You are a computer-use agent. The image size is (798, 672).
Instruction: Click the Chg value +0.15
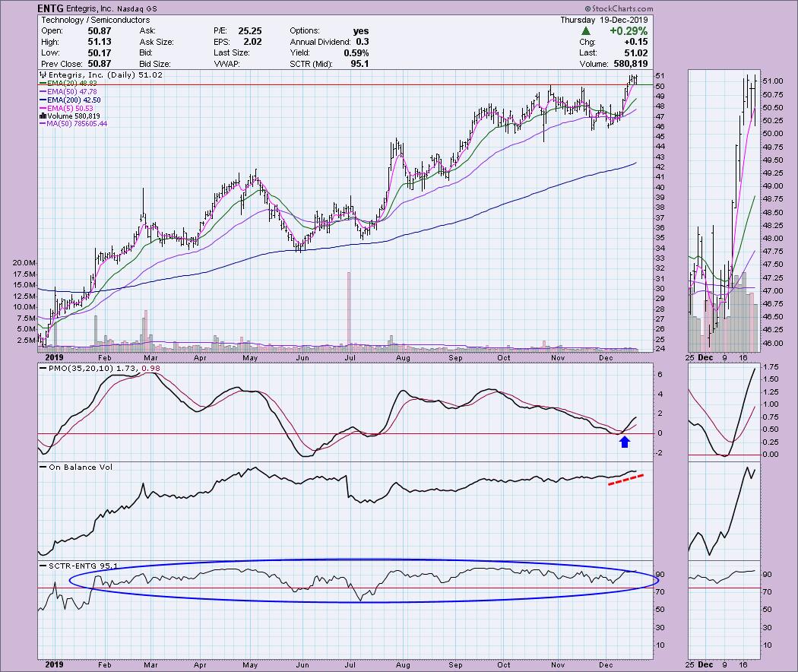click(636, 42)
